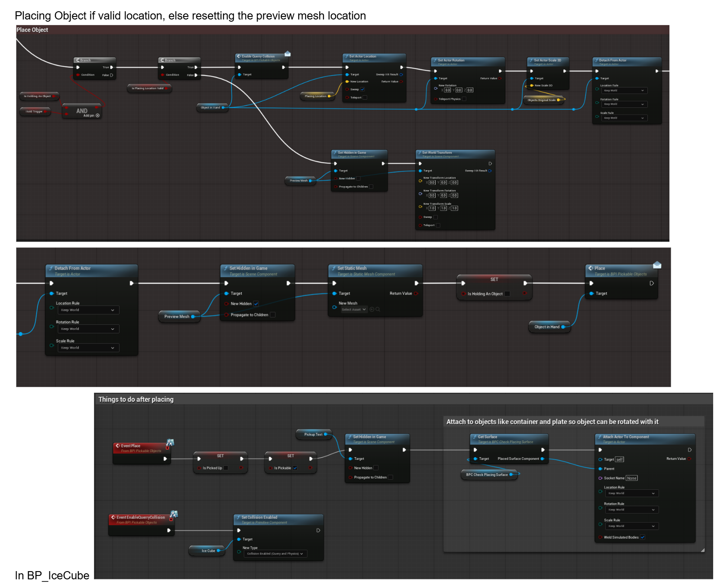Image resolution: width=724 pixels, height=588 pixels.
Task: Uncheck New Hidden in the middle Set Hidden in Game node
Action: pos(256,304)
